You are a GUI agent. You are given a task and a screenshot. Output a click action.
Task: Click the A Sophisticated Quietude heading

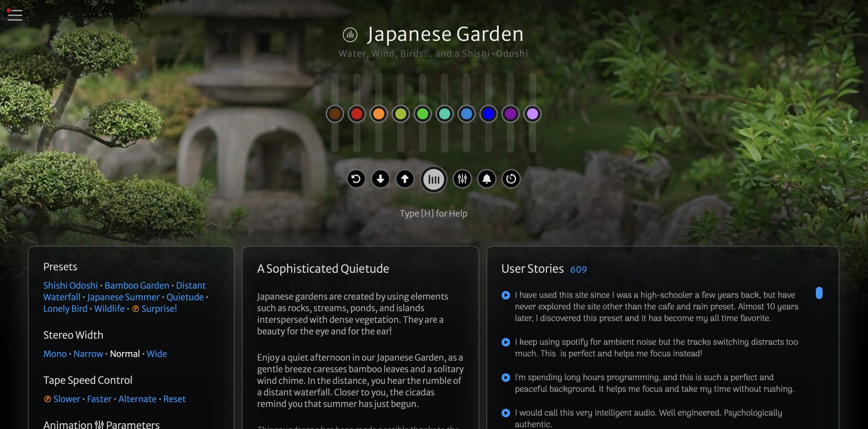click(x=323, y=269)
